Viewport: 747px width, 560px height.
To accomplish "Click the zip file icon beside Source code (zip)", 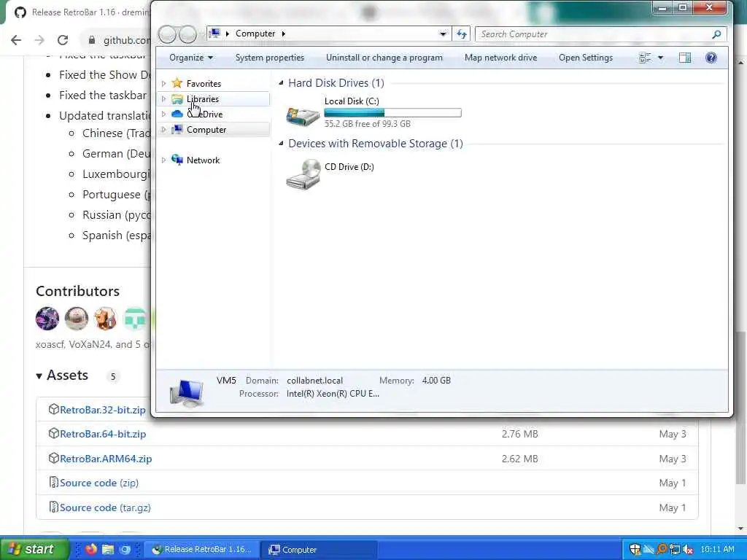I will pos(53,483).
